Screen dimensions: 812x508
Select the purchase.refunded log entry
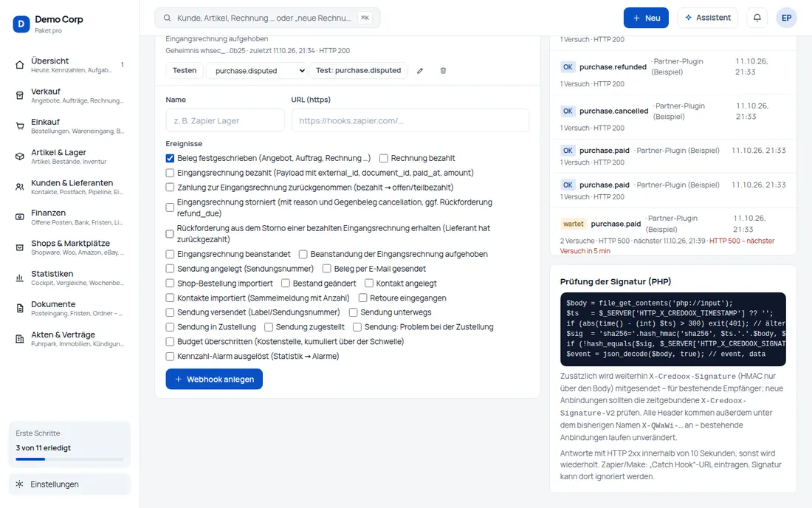(x=672, y=72)
